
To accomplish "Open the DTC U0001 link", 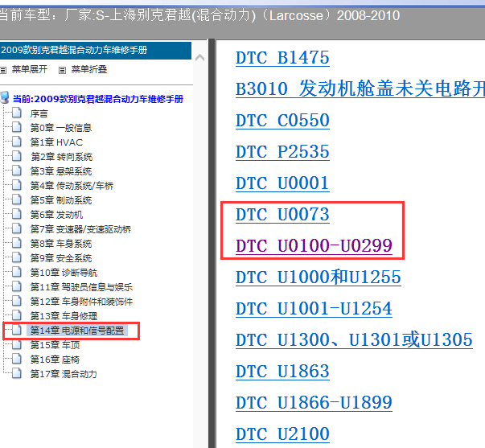I will point(282,183).
